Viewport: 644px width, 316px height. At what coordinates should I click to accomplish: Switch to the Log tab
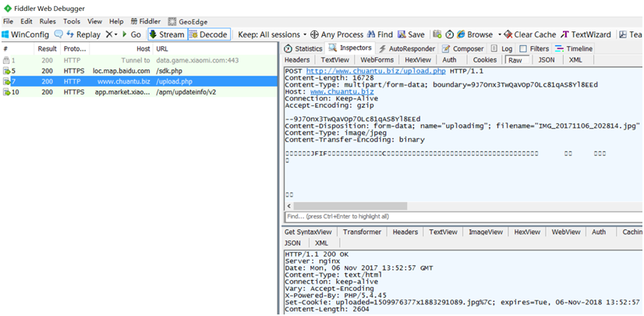[x=501, y=48]
